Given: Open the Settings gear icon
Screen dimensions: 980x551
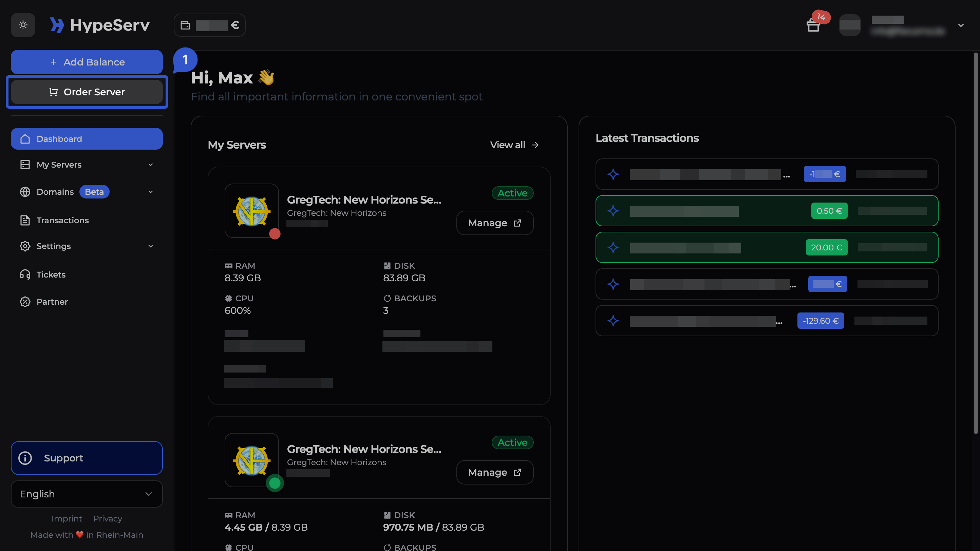Looking at the screenshot, I should pos(25,246).
